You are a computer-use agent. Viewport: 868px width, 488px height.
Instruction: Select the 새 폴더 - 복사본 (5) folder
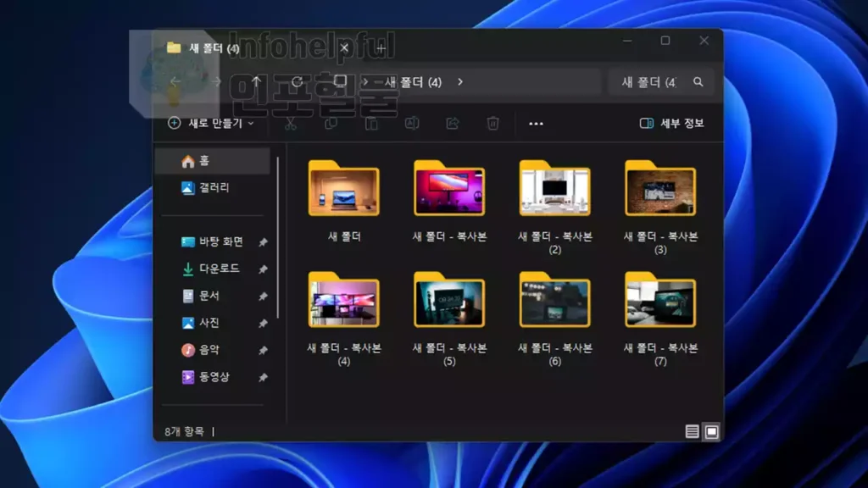point(449,299)
